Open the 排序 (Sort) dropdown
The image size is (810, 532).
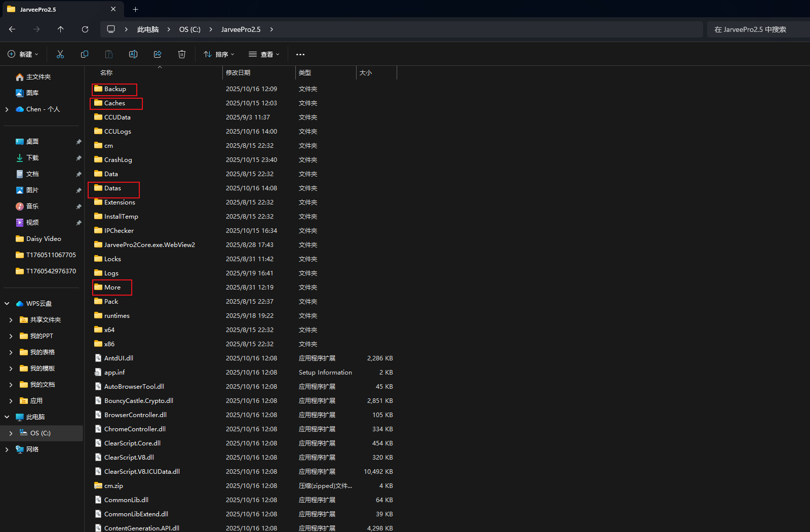[219, 54]
